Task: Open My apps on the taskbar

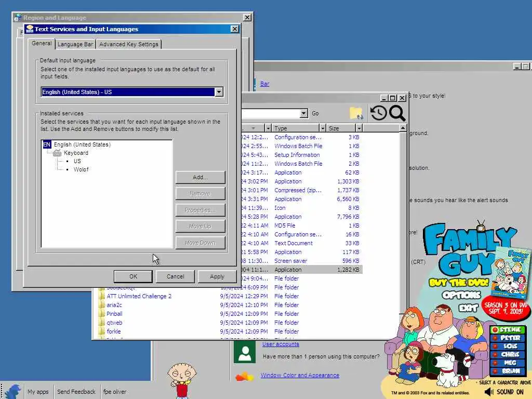Action: pos(38,392)
